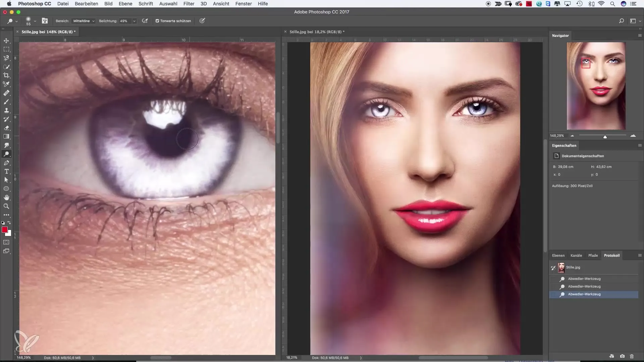Open the Protokoll panel menu
The height and width of the screenshot is (362, 644).
click(640, 255)
